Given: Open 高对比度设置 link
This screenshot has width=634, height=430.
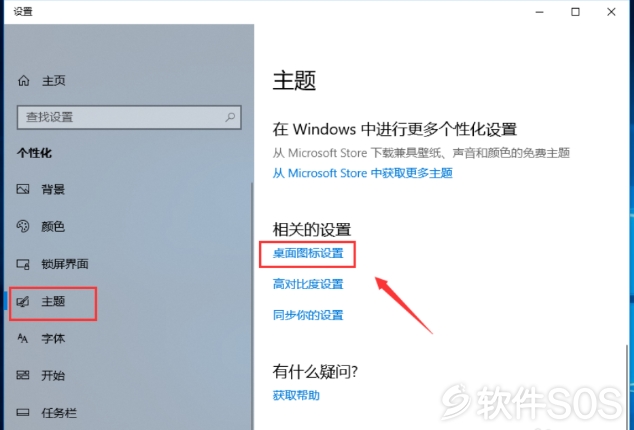Looking at the screenshot, I should pyautogui.click(x=308, y=284).
